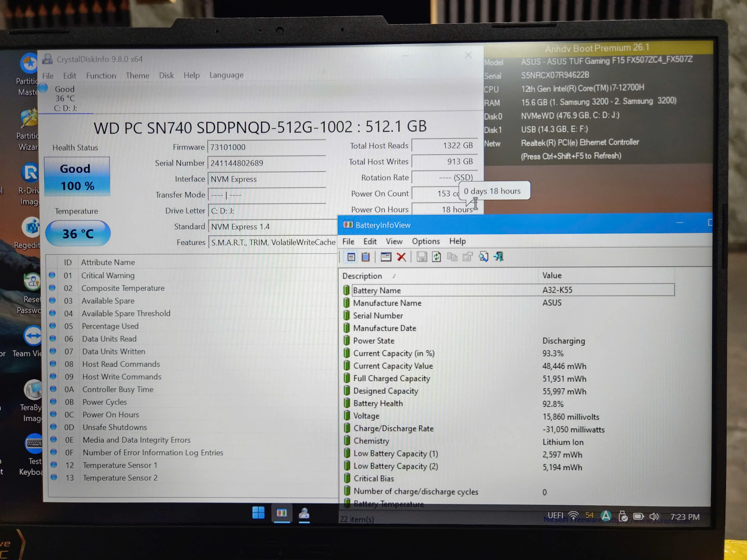The image size is (747, 560).
Task: Open BatteryInfoView File menu
Action: click(348, 242)
